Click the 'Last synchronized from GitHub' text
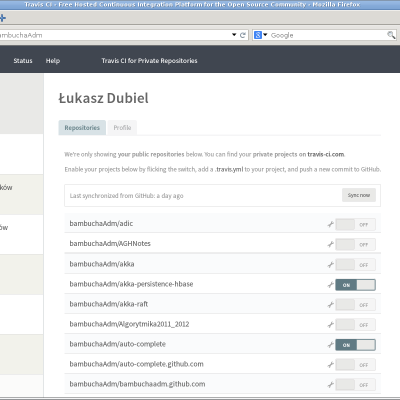 click(x=126, y=196)
